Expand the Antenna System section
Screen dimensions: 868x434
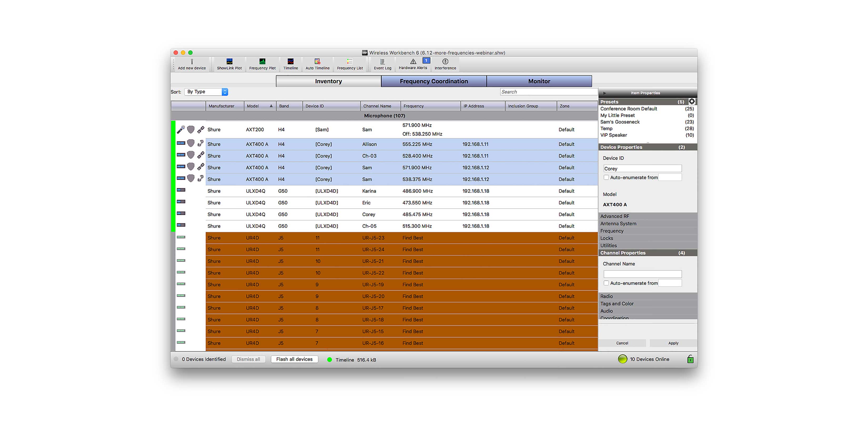pos(648,223)
